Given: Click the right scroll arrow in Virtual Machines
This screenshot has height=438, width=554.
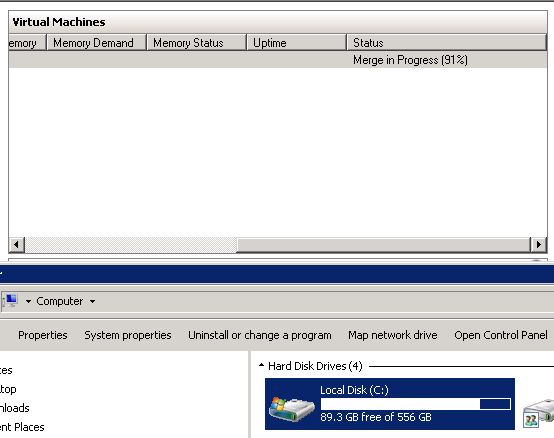Looking at the screenshot, I should [x=538, y=244].
